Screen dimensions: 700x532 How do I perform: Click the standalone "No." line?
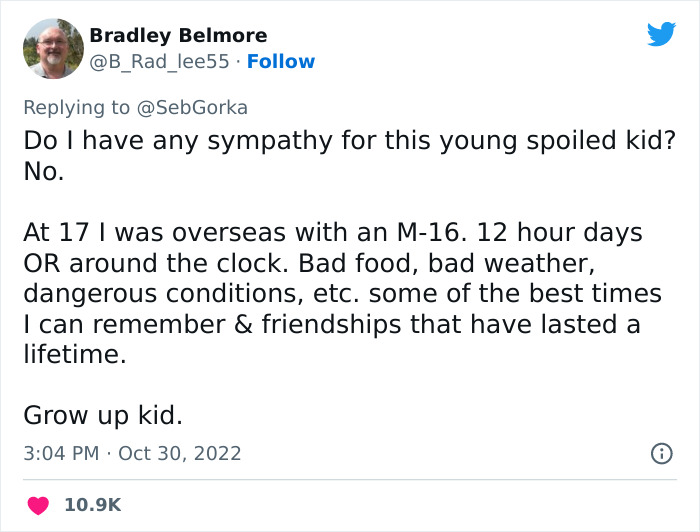coord(44,171)
